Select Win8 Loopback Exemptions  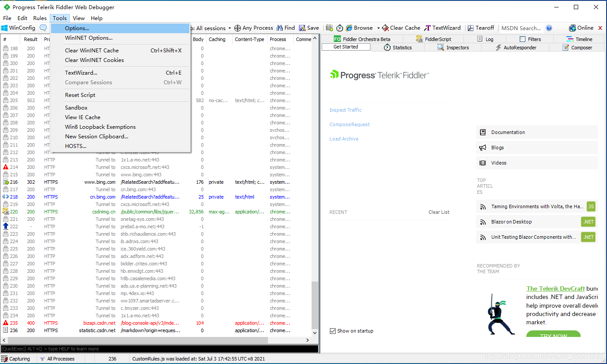pos(120,127)
